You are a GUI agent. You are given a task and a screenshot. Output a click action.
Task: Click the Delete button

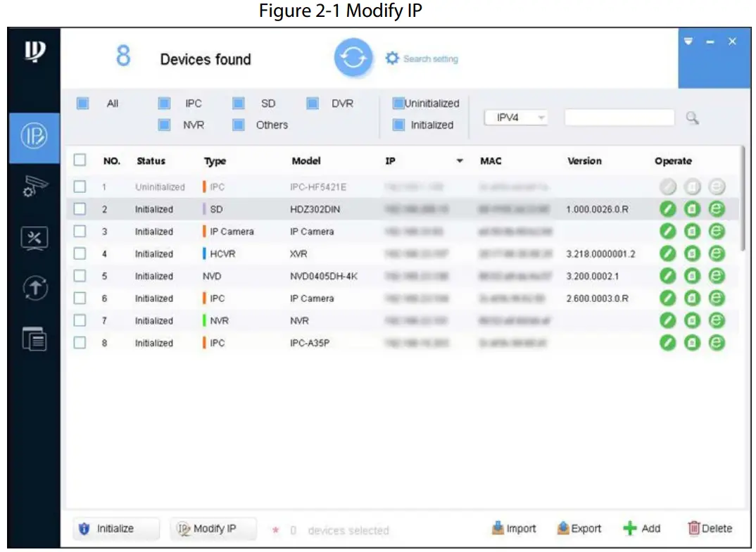pyautogui.click(x=710, y=528)
